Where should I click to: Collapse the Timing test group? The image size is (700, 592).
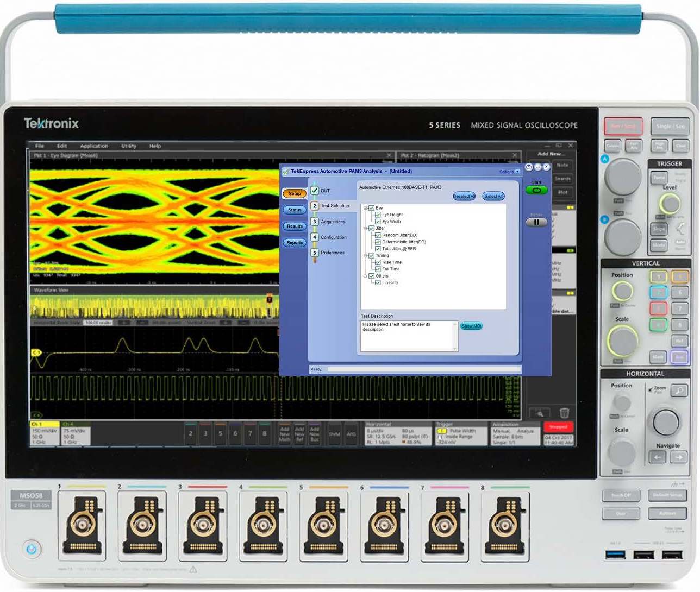pos(365,256)
